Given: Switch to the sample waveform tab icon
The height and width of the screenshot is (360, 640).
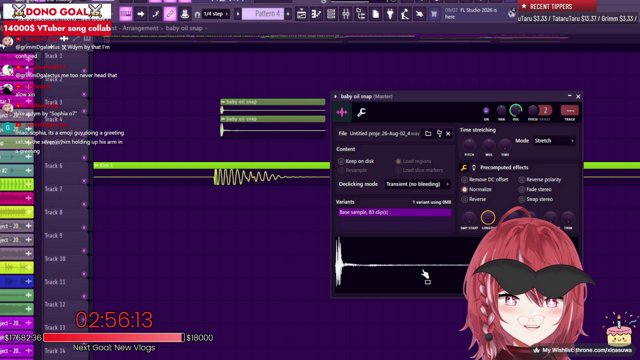Looking at the screenshot, I should click(x=342, y=112).
